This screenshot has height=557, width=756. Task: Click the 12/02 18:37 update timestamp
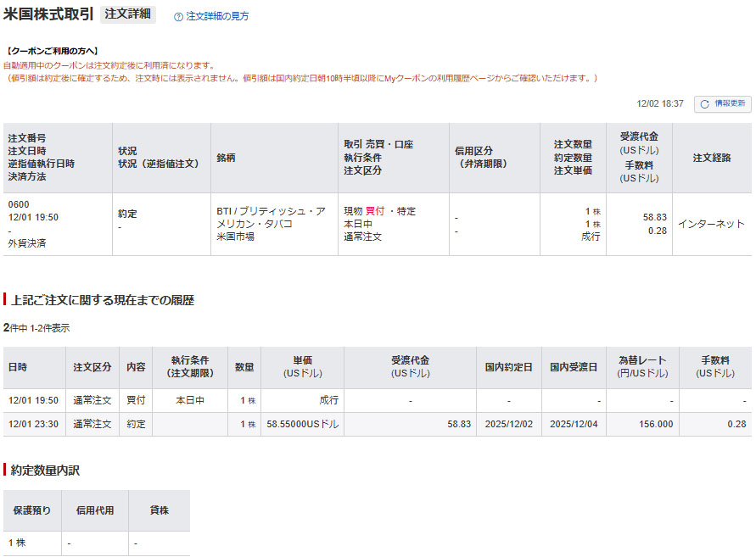(659, 103)
